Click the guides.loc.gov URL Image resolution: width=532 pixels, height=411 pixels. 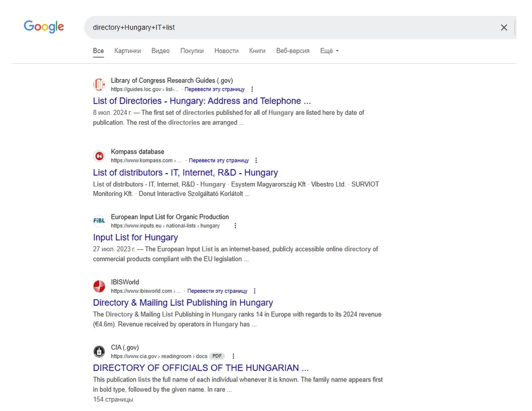(145, 89)
